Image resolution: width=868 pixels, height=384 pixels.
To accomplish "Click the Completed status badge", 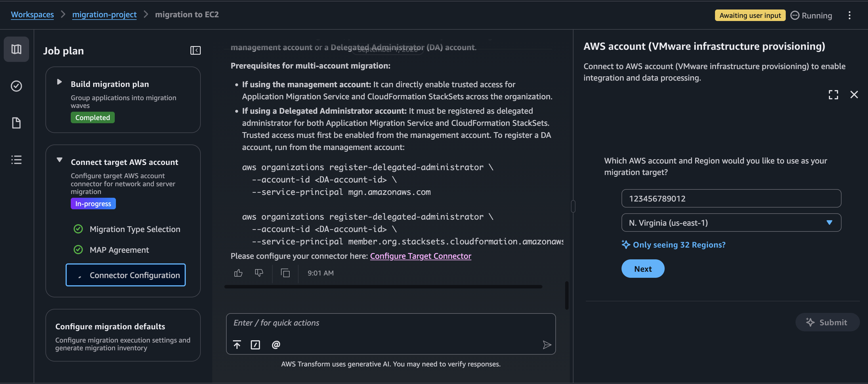I will click(x=93, y=118).
